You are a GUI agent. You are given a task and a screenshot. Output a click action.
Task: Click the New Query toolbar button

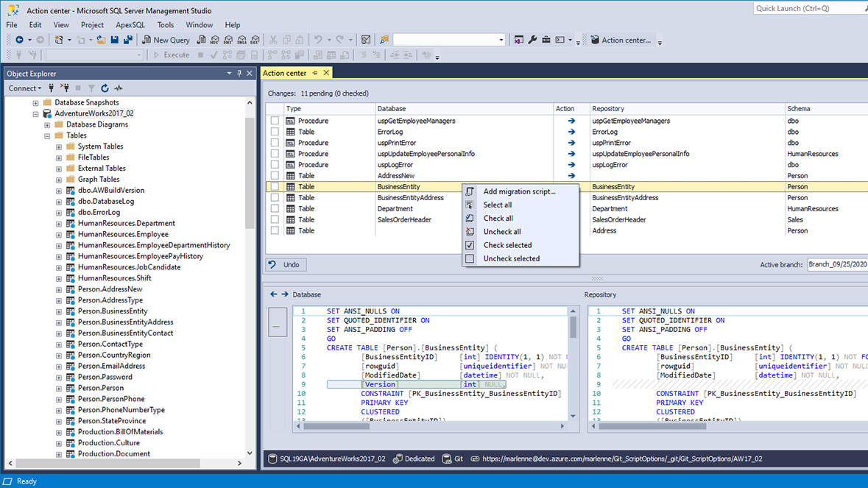[x=166, y=40]
